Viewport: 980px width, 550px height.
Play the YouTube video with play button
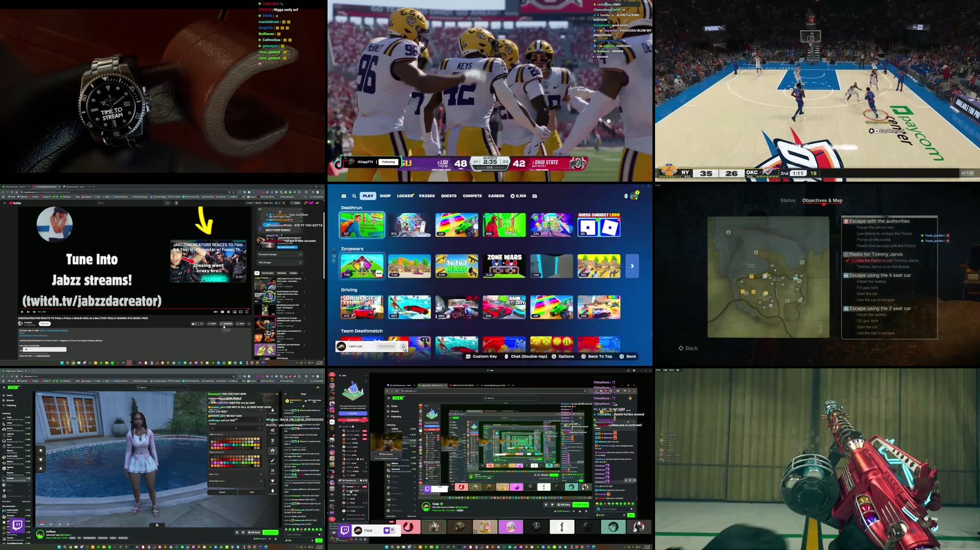tap(22, 312)
